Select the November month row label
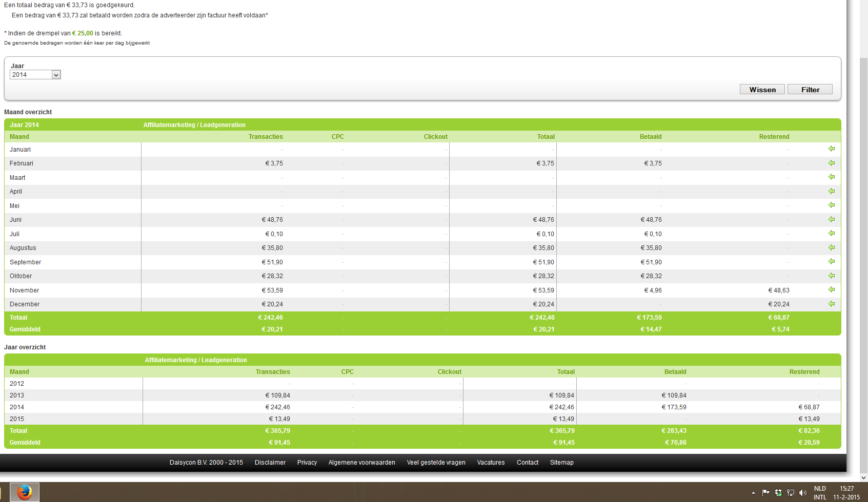 (x=25, y=290)
